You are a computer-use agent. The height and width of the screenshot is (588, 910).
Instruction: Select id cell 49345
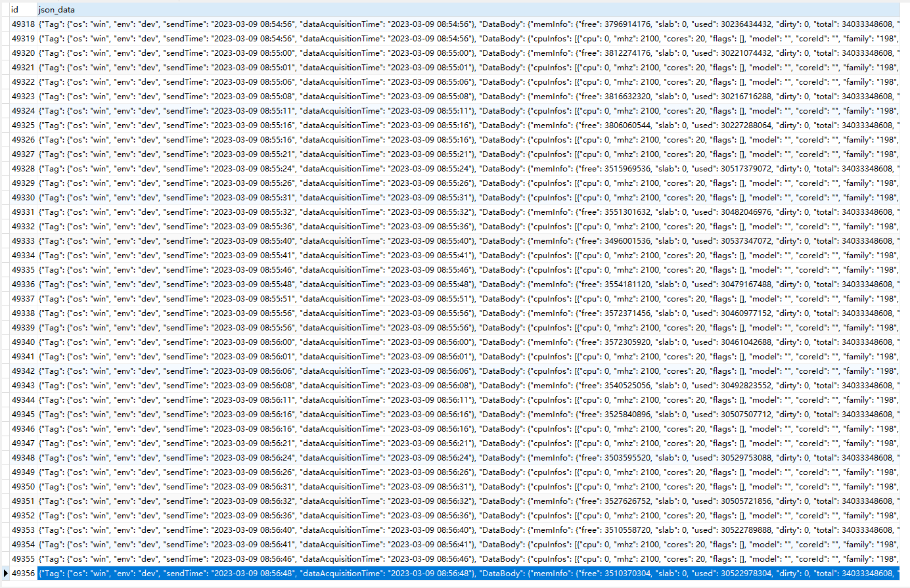click(x=23, y=415)
